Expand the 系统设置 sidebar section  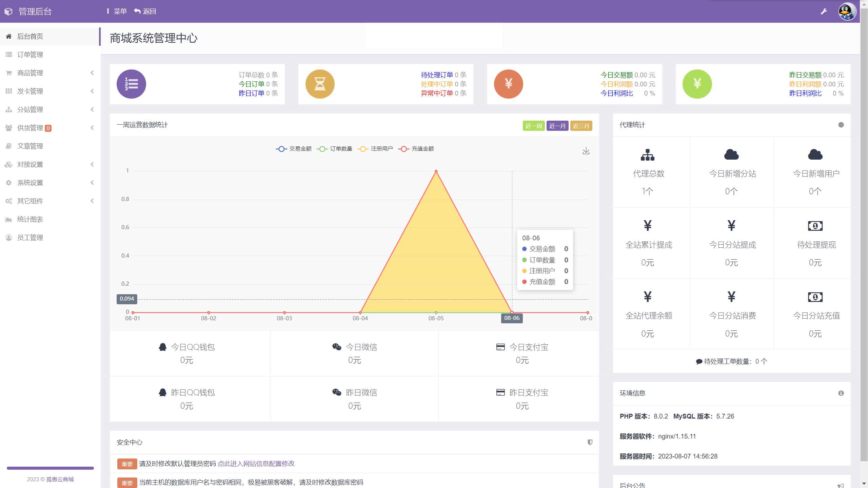(x=30, y=182)
